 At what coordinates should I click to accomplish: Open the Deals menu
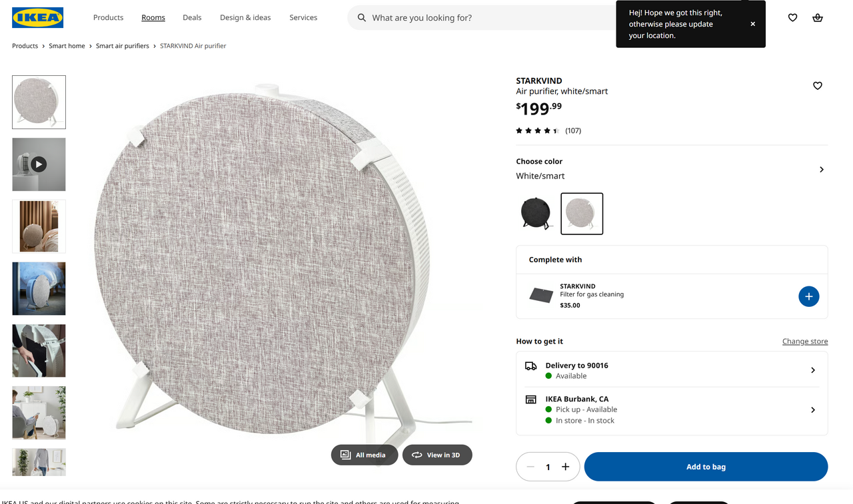[x=192, y=17]
